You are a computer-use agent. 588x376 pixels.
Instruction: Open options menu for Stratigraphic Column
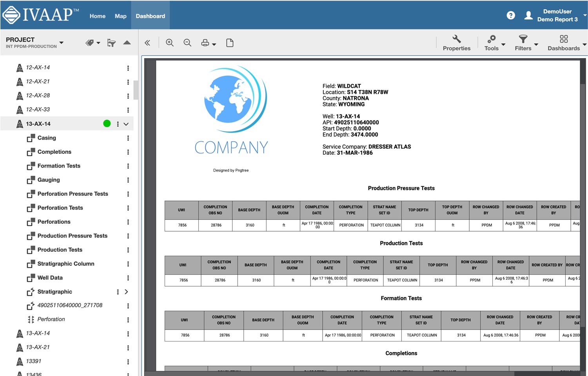pos(128,264)
